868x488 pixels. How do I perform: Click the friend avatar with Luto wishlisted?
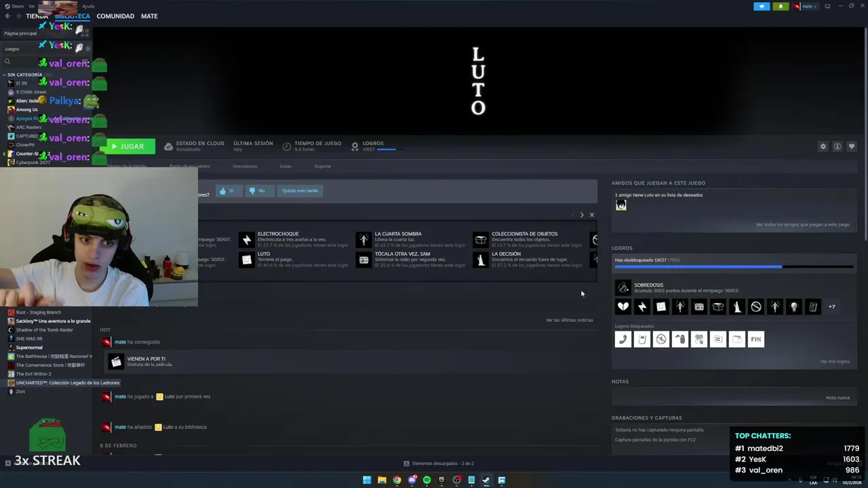tap(620, 205)
